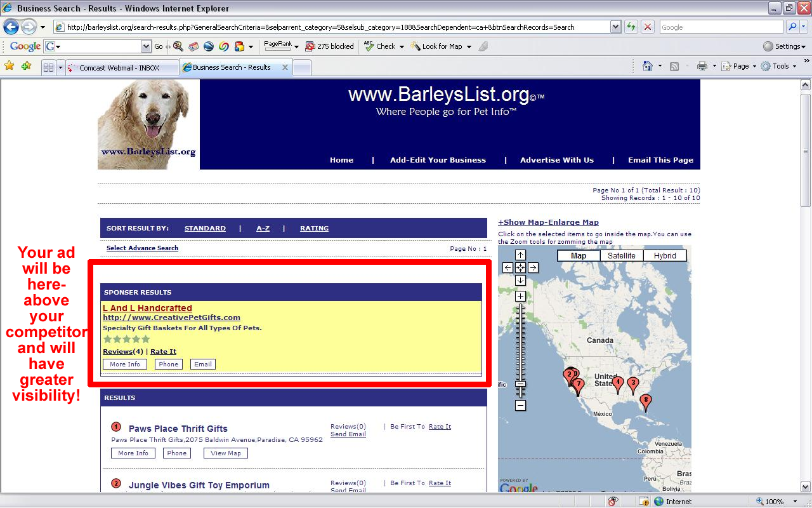Click map marker number 8 in Florida
812x508 pixels.
[x=645, y=401]
